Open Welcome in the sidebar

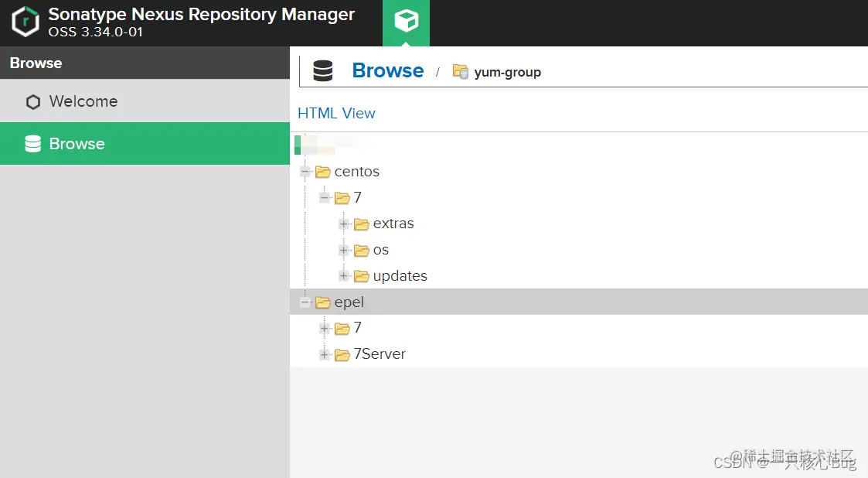coord(145,101)
